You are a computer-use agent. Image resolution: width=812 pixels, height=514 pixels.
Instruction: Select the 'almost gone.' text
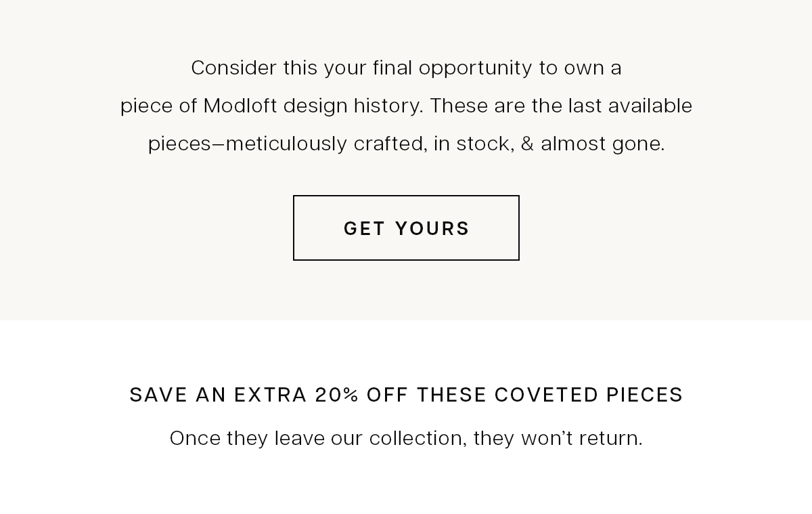coord(602,144)
